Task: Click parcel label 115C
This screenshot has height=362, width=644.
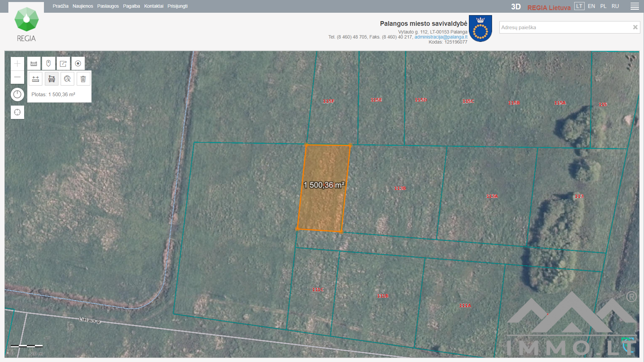Action: (468, 101)
